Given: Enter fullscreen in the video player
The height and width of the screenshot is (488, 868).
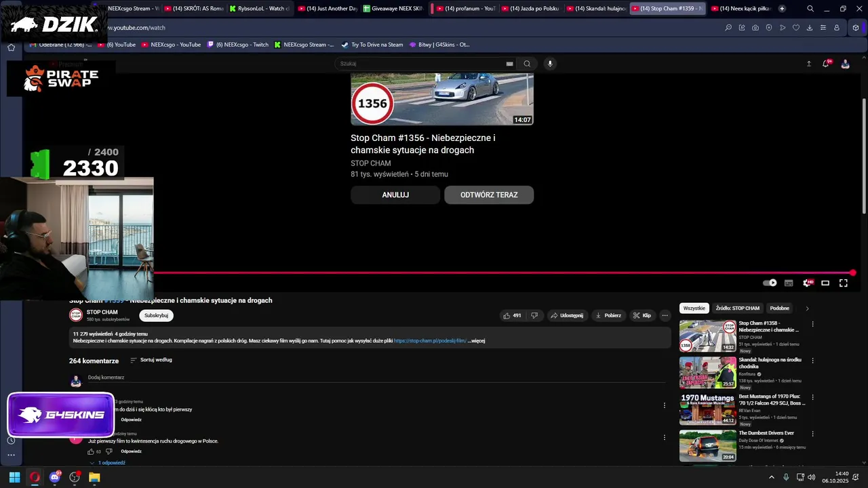Looking at the screenshot, I should pyautogui.click(x=844, y=283).
